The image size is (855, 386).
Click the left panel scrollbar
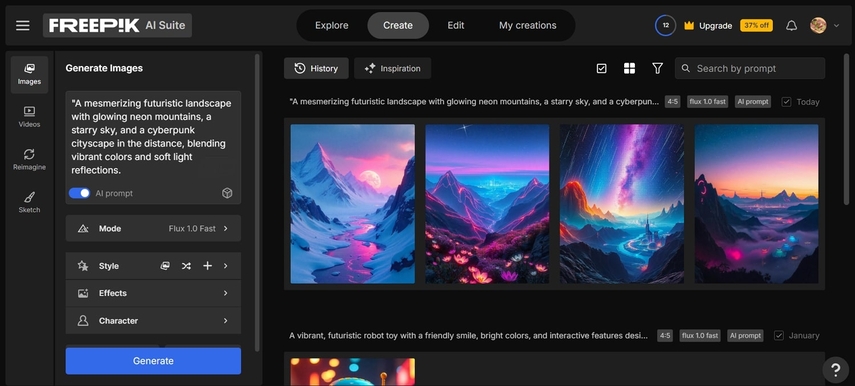coord(257,202)
